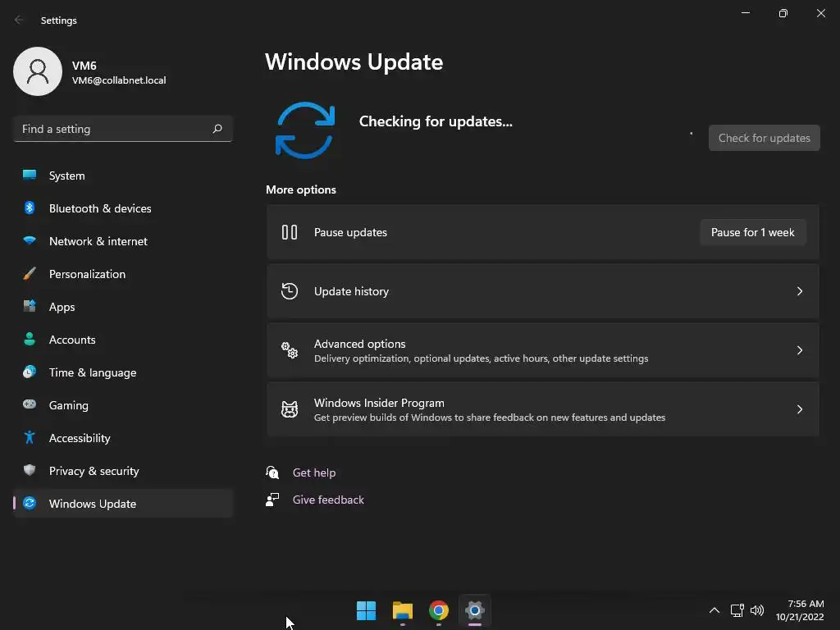Open the Windows Start menu
Viewport: 840px width, 630px height.
pos(367,610)
